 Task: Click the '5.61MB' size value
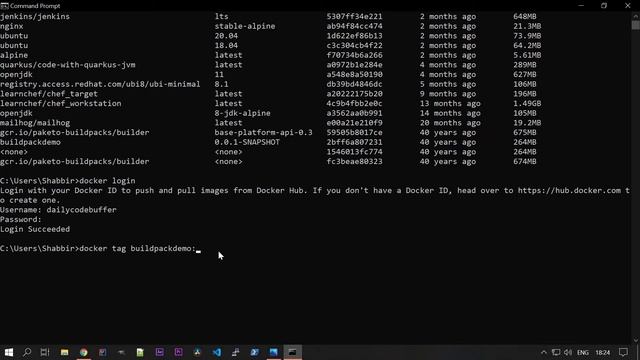click(527, 55)
